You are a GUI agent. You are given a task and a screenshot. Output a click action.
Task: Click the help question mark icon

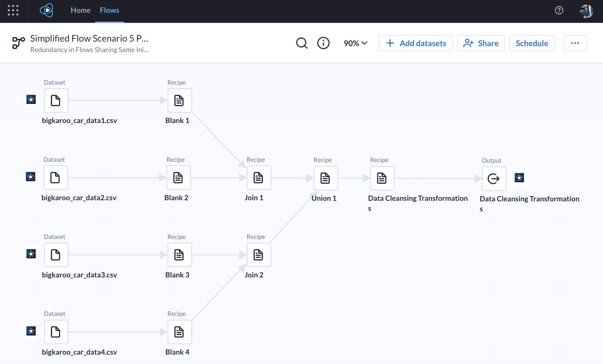[x=559, y=10]
